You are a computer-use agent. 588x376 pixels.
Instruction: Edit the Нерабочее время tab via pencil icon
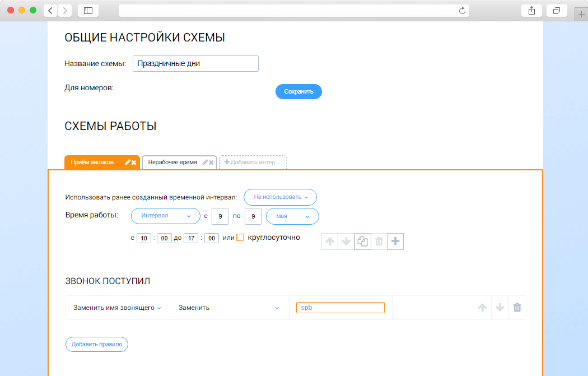coord(204,163)
